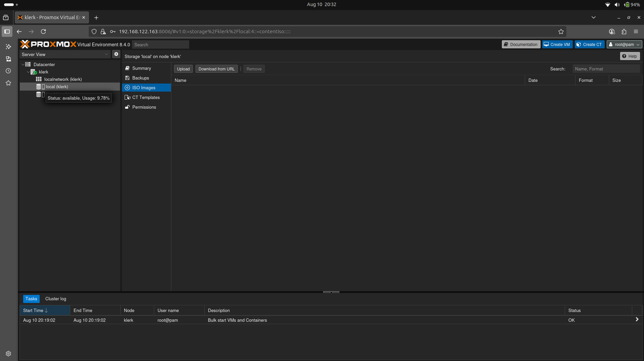Click the tracking protection shield in address bar
This screenshot has height=361, width=644.
pos(94,31)
